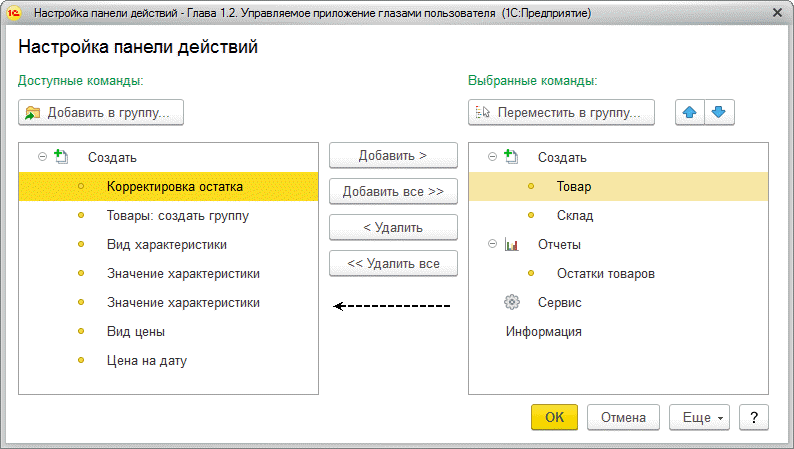Click the move up blue arrow icon
The height and width of the screenshot is (449, 794).
point(690,112)
